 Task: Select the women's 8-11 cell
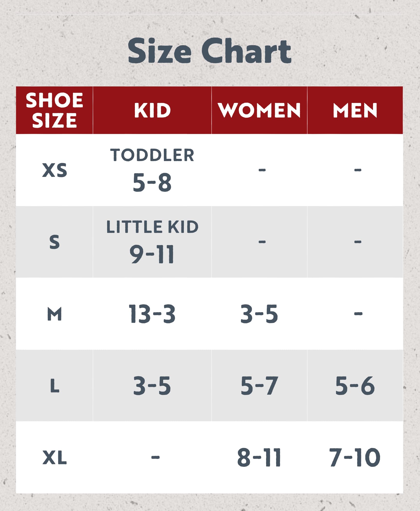click(x=259, y=457)
